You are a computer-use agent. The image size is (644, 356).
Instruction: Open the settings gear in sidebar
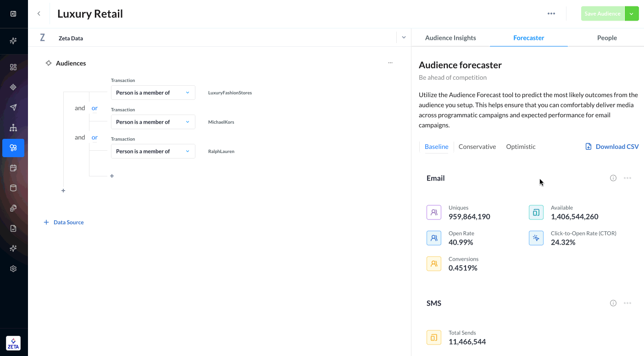[13, 269]
